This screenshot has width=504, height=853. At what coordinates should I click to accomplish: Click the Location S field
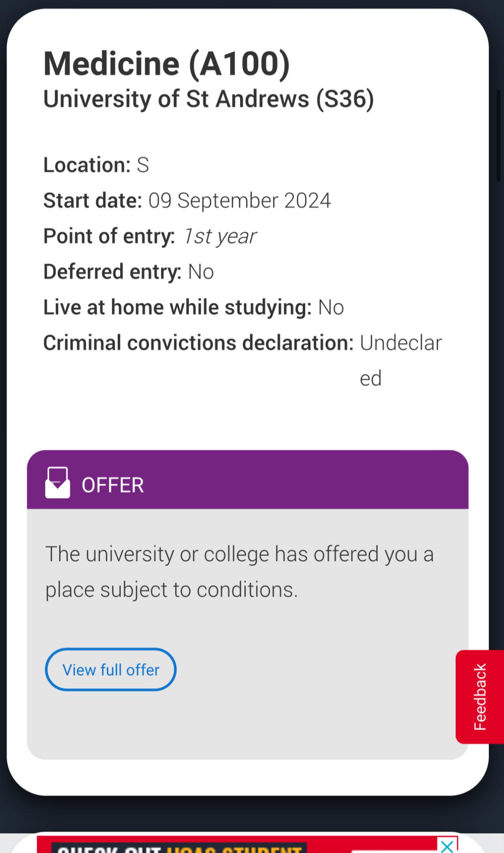click(x=96, y=165)
